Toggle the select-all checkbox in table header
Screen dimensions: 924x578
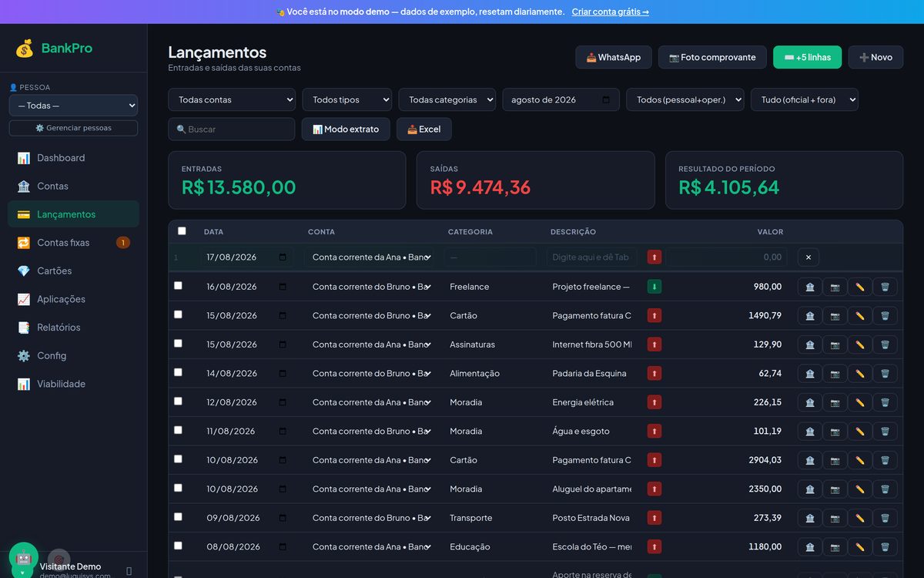click(x=182, y=230)
